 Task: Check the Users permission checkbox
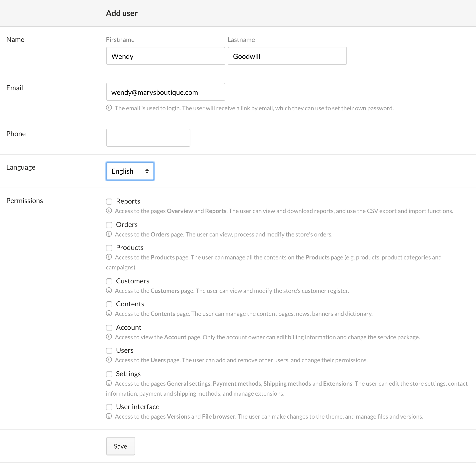[109, 350]
